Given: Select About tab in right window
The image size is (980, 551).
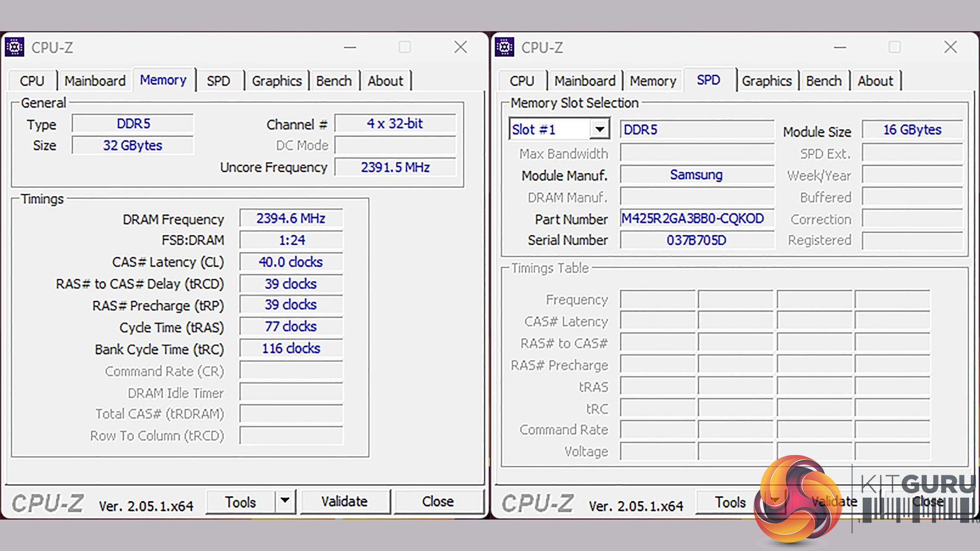Looking at the screenshot, I should click(875, 81).
